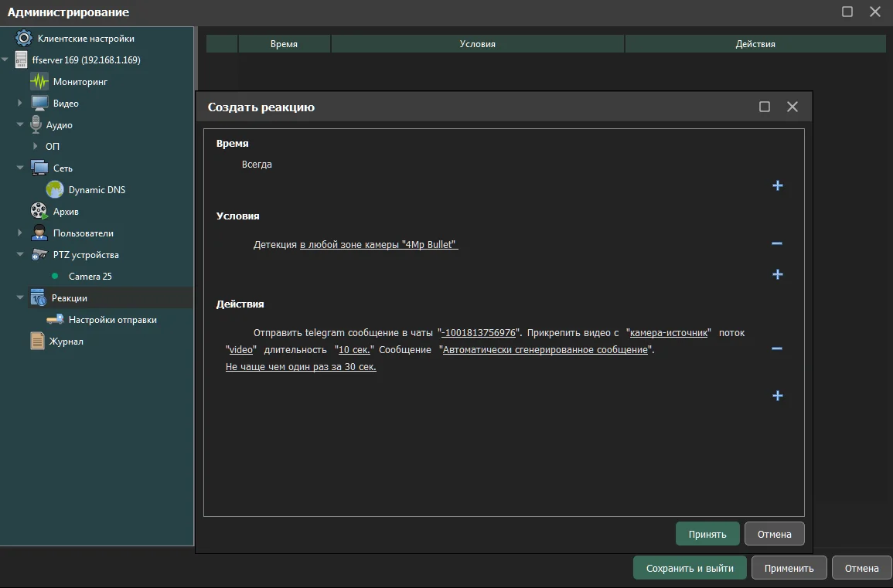
Task: Click the Принять button
Action: [x=707, y=534]
